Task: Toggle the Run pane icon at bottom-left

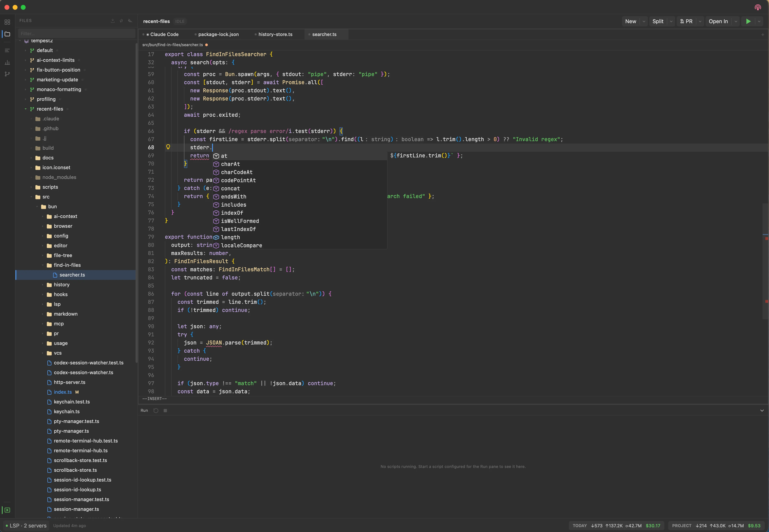Action: [x=7, y=510]
